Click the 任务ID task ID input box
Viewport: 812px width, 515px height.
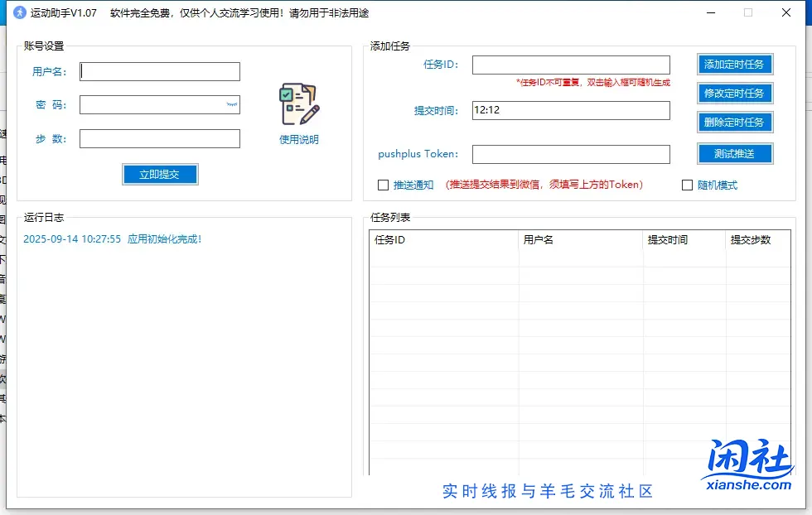point(570,64)
